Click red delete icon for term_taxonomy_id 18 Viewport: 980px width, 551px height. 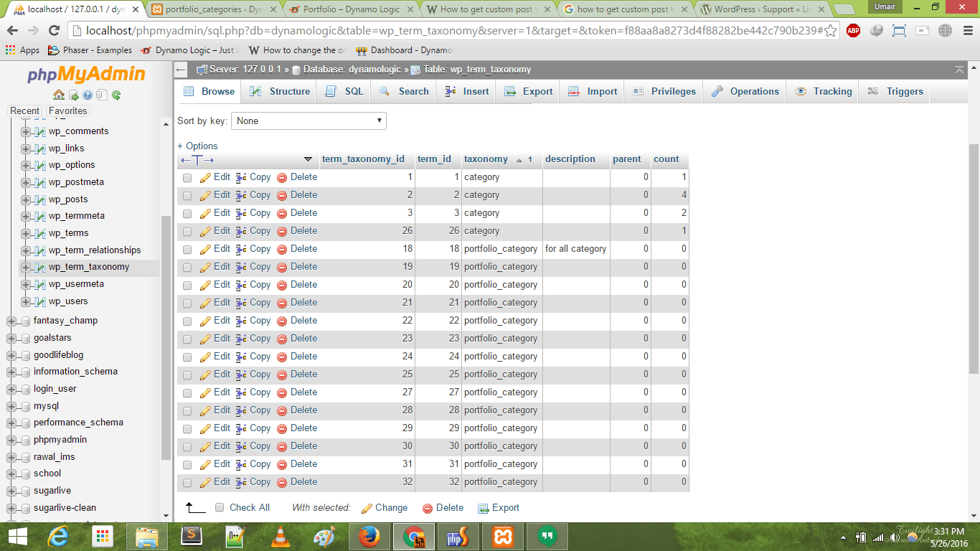click(x=282, y=249)
